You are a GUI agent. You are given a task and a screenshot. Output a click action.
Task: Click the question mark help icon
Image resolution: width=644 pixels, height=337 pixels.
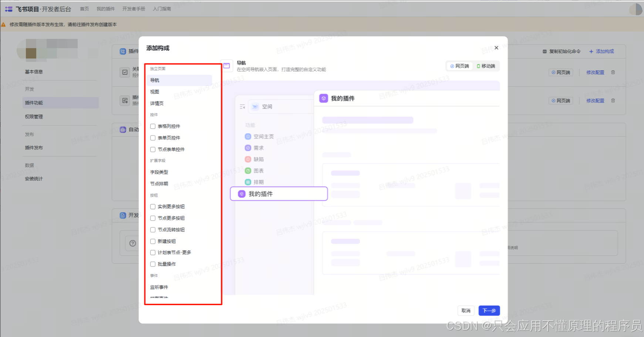(x=133, y=243)
